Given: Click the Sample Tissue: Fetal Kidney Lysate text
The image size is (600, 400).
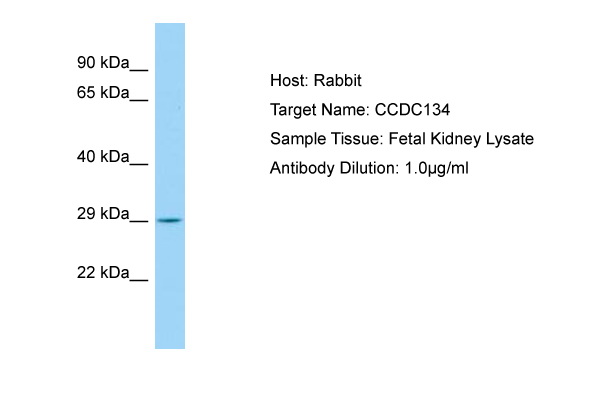Looking at the screenshot, I should [x=402, y=139].
